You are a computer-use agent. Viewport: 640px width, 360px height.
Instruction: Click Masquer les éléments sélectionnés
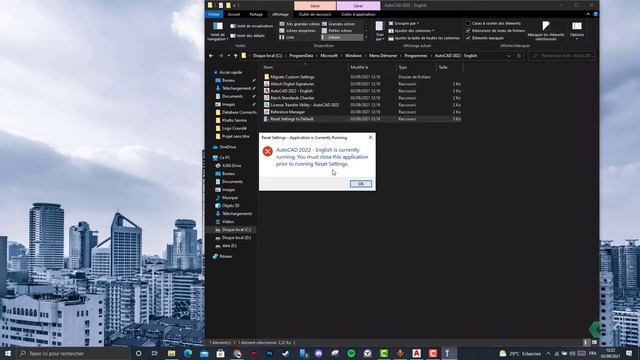(x=546, y=31)
